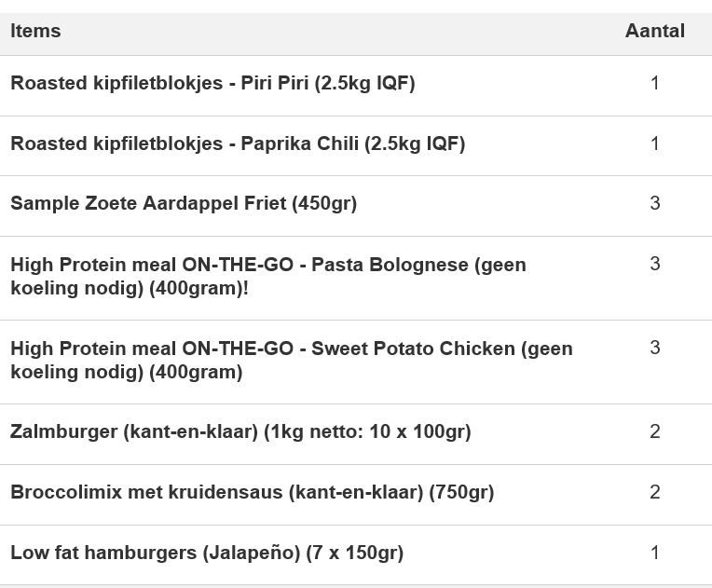The width and height of the screenshot is (712, 588).
Task: Select the Sweet Potato Chicken meal item
Action: tap(291, 360)
